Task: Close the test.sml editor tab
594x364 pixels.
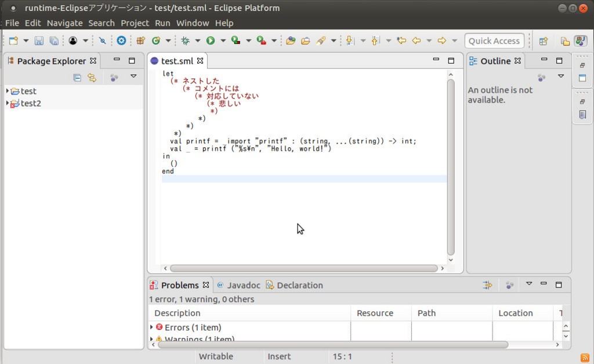Action: 200,60
